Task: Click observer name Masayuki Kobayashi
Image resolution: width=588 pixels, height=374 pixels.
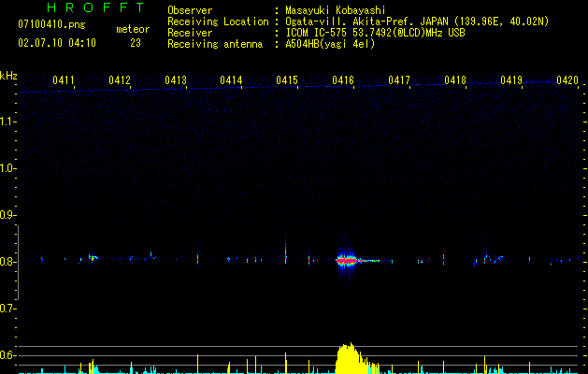Action: click(336, 11)
